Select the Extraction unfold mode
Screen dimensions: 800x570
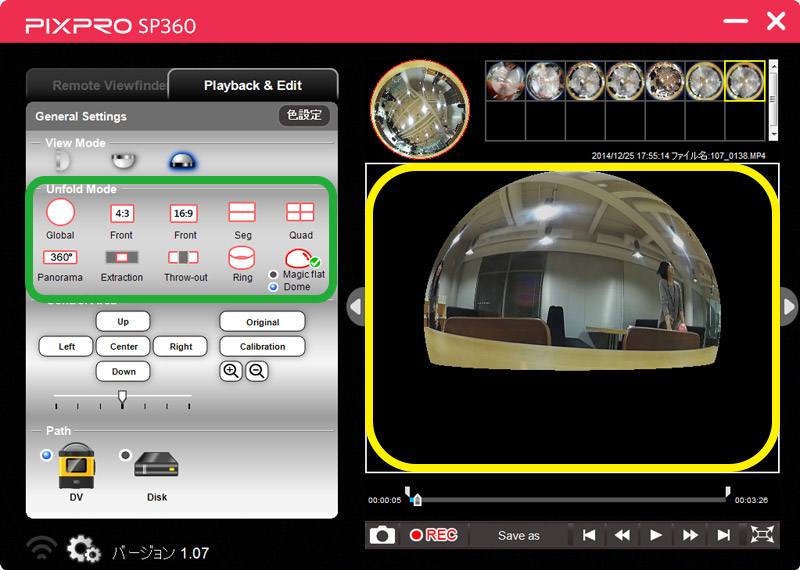point(121,257)
